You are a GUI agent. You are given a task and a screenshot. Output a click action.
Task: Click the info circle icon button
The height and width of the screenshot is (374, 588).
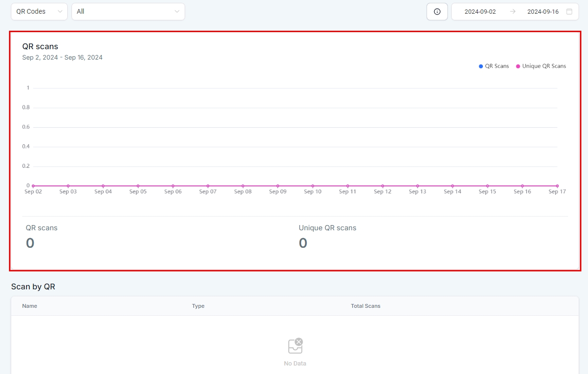[x=437, y=12]
